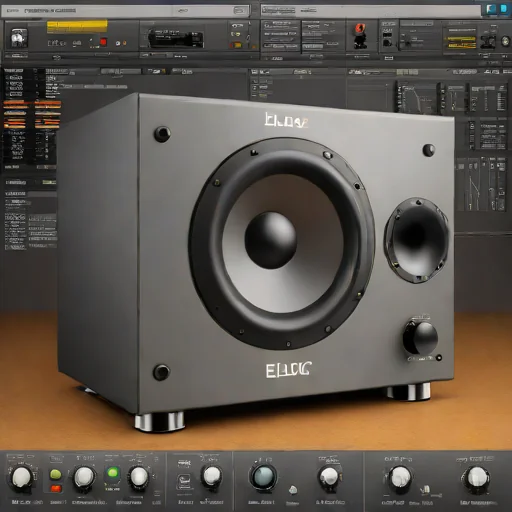Viewport: 512px width, 512px height.
Task: Toggle the bright green round LED button
Action: tap(113, 473)
